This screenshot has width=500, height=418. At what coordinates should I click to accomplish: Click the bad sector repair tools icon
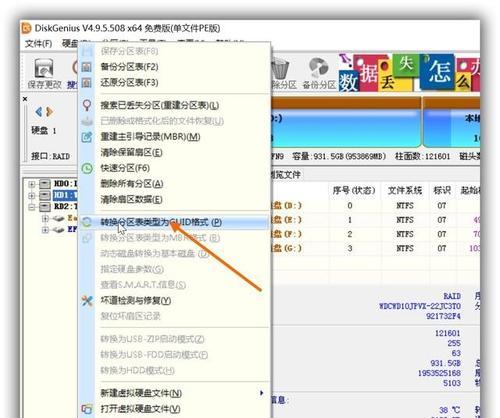[87, 301]
